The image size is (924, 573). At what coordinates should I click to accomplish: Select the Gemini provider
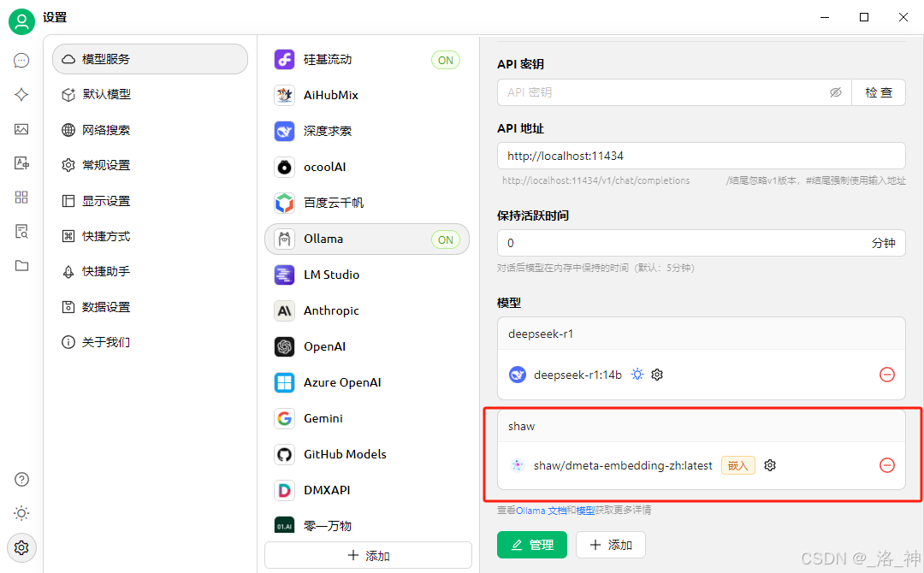coord(367,418)
